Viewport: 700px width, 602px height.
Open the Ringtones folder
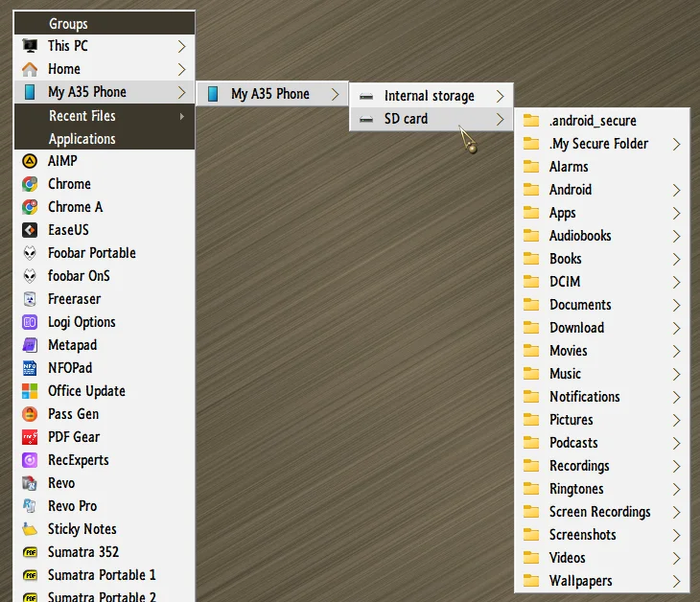tap(602, 489)
